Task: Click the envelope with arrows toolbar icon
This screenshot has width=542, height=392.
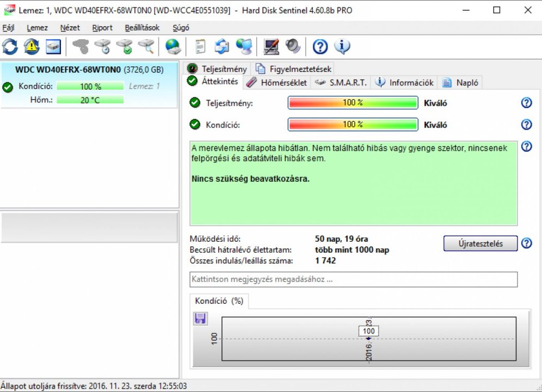Action: [x=221, y=46]
